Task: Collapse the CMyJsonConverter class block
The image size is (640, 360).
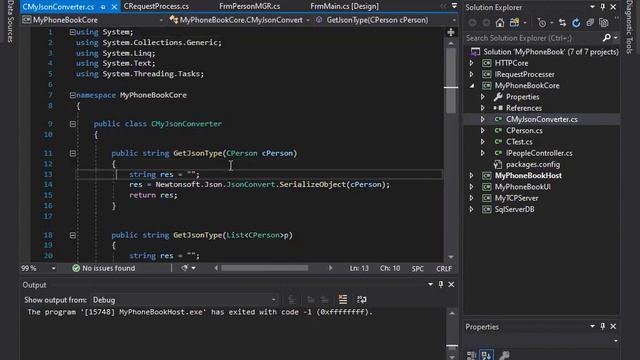Action: (x=73, y=124)
